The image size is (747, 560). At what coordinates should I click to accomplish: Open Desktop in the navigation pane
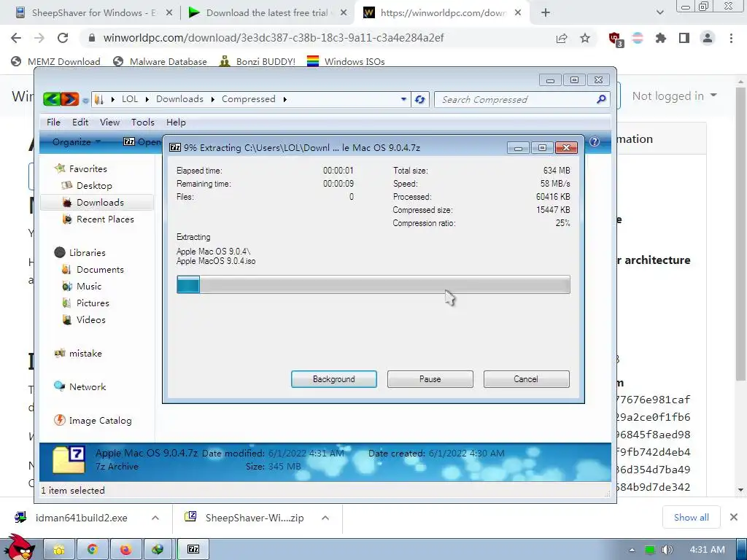pyautogui.click(x=94, y=186)
